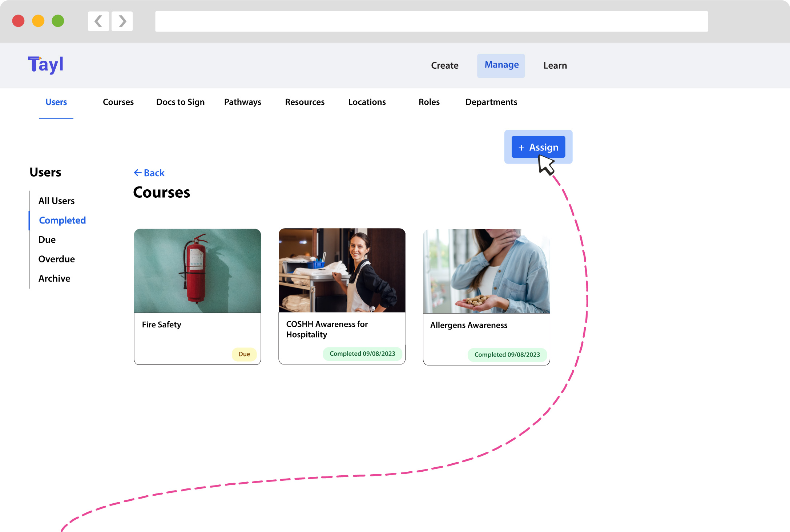790x532 pixels.
Task: Click the red window close dot
Action: click(x=18, y=21)
